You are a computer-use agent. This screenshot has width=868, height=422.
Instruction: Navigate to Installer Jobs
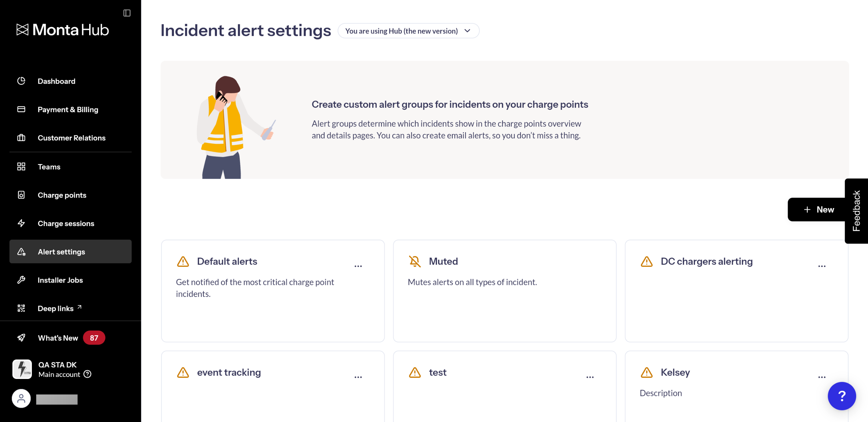(x=60, y=280)
